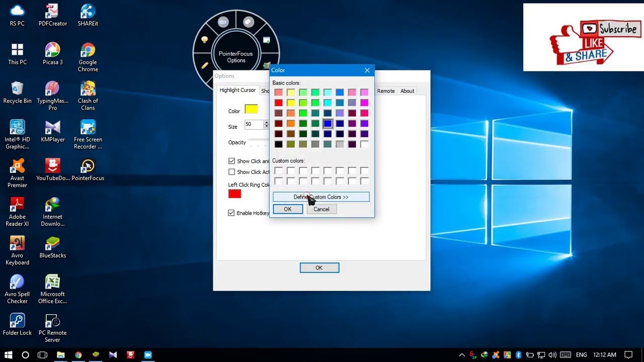Switch to Remote tab in Options
644x362 pixels.
click(386, 91)
